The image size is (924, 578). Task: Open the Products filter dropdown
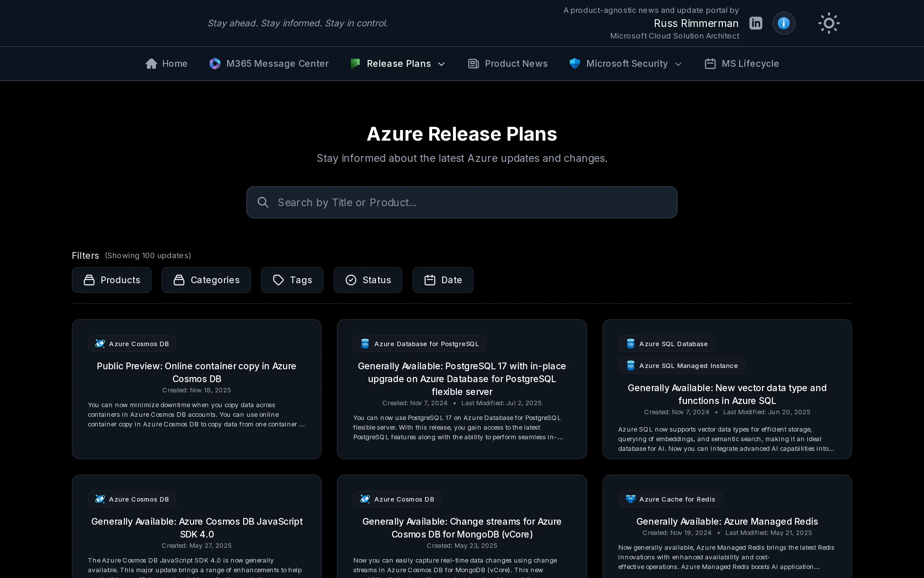point(112,280)
